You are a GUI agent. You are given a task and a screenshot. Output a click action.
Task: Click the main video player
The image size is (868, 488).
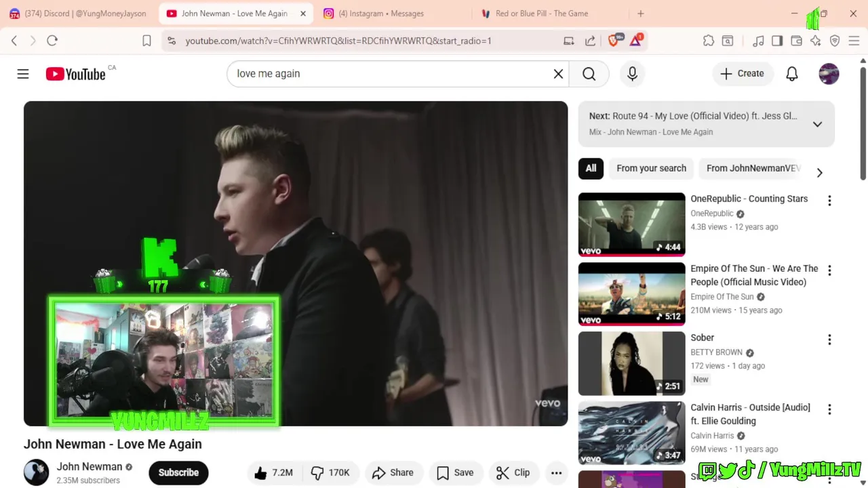296,264
